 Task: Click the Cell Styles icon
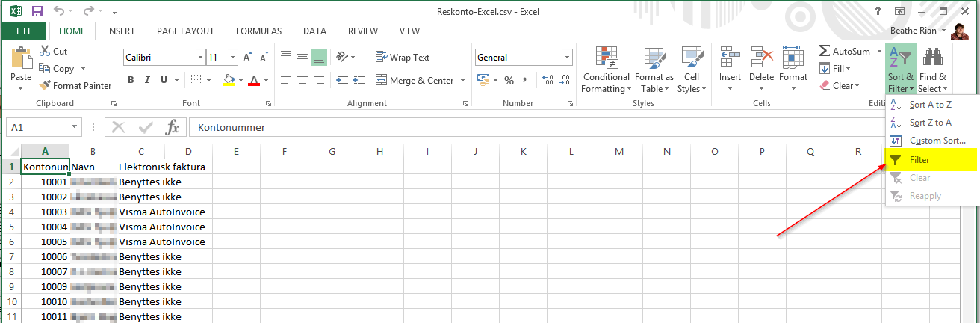pyautogui.click(x=692, y=58)
